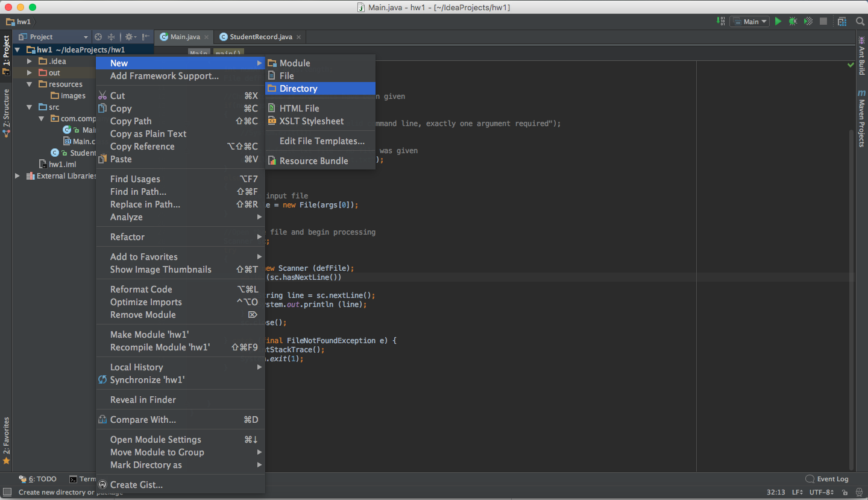The image size is (868, 500).
Task: Open the Event Log in status bar
Action: [x=827, y=479]
